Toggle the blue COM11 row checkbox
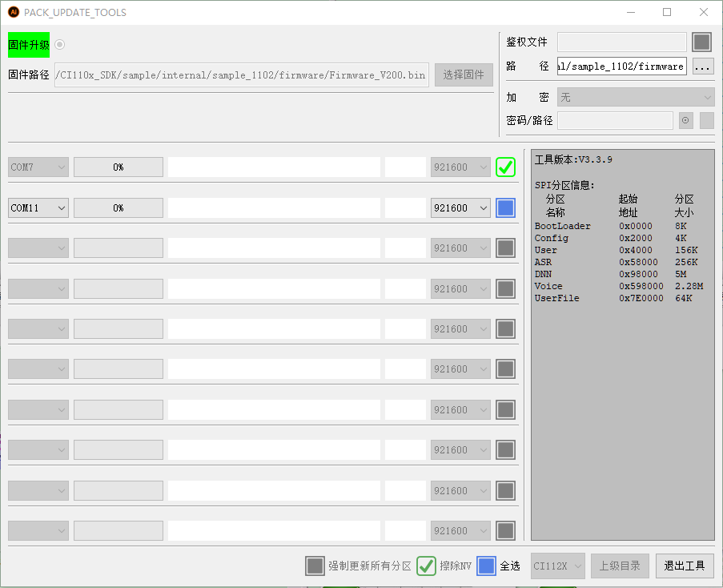This screenshot has width=723, height=588. (505, 208)
